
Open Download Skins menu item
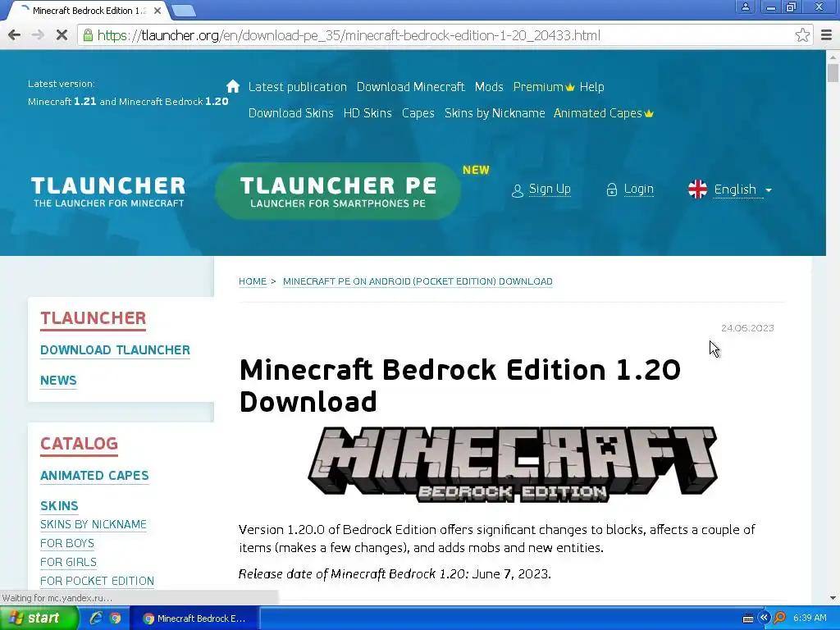point(291,113)
